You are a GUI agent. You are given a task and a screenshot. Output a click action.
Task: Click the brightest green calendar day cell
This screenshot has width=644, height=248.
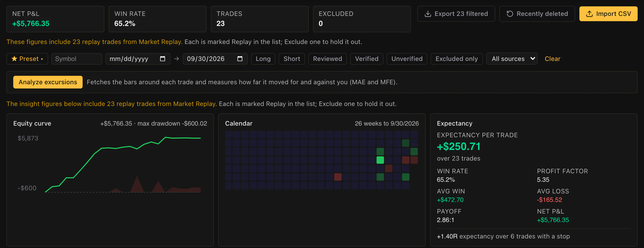380,160
